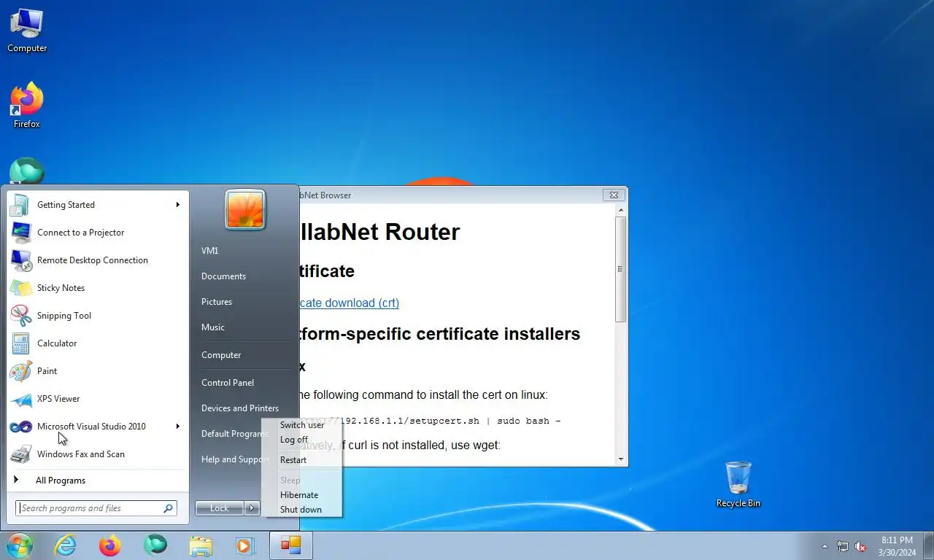Choose Switch user from power menu

click(x=302, y=425)
